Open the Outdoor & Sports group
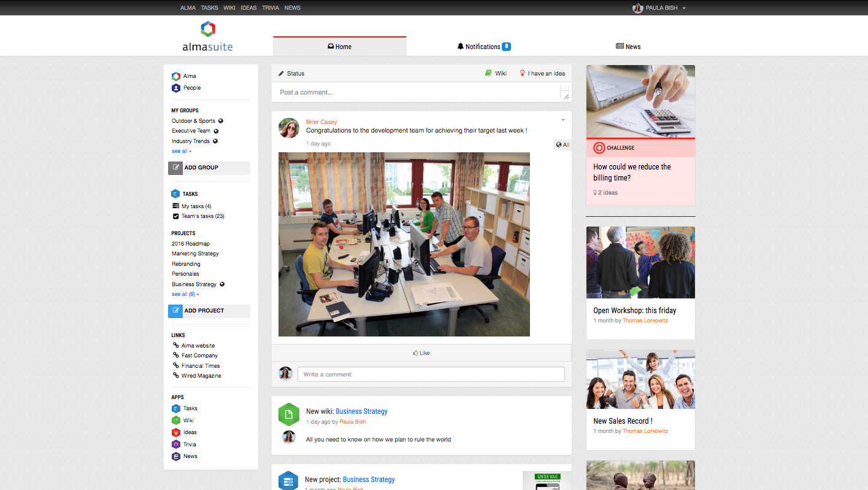Screen dimensions: 868x490 (193, 121)
